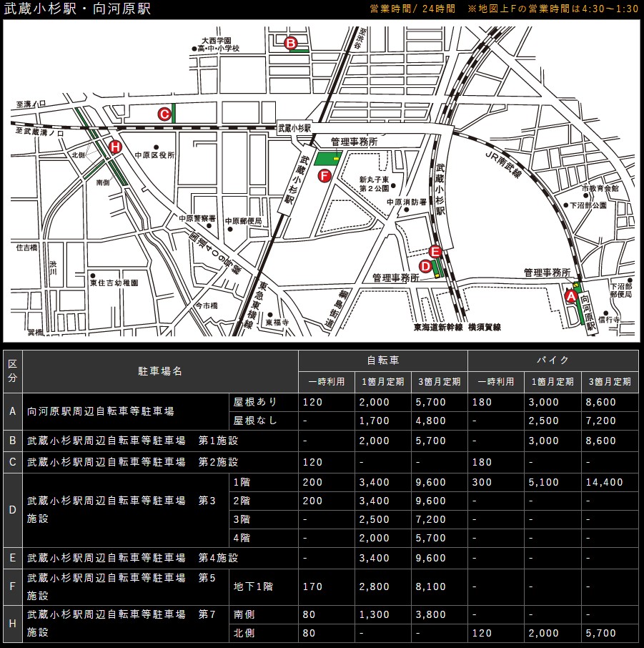Click the 武蔵小杉駅・向河原駅 page title

click(78, 9)
